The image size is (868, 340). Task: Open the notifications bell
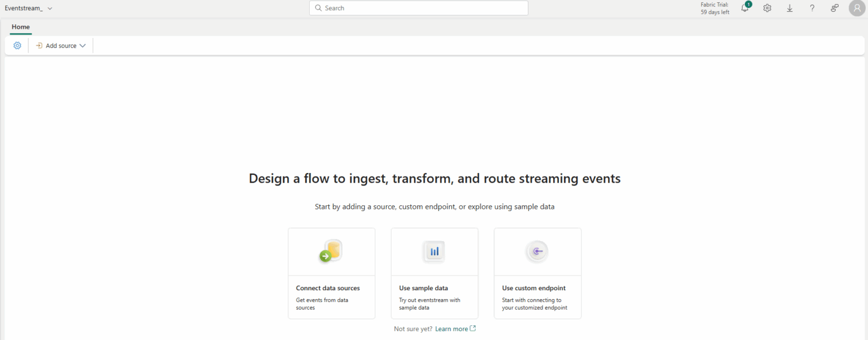click(745, 8)
